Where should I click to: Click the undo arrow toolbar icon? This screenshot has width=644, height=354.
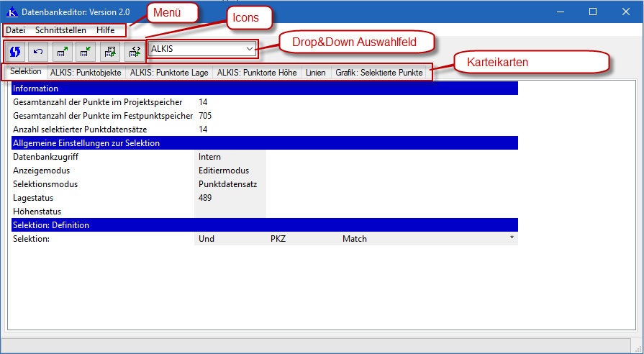pos(38,51)
